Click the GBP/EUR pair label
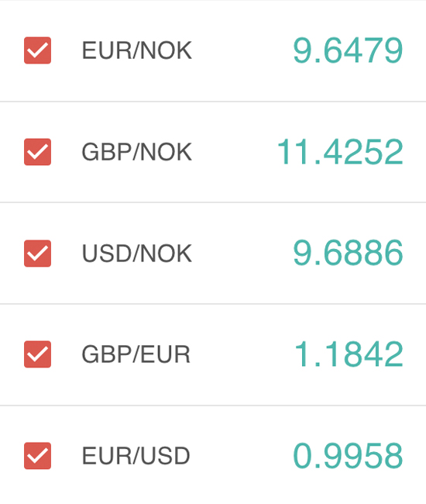 (x=136, y=354)
